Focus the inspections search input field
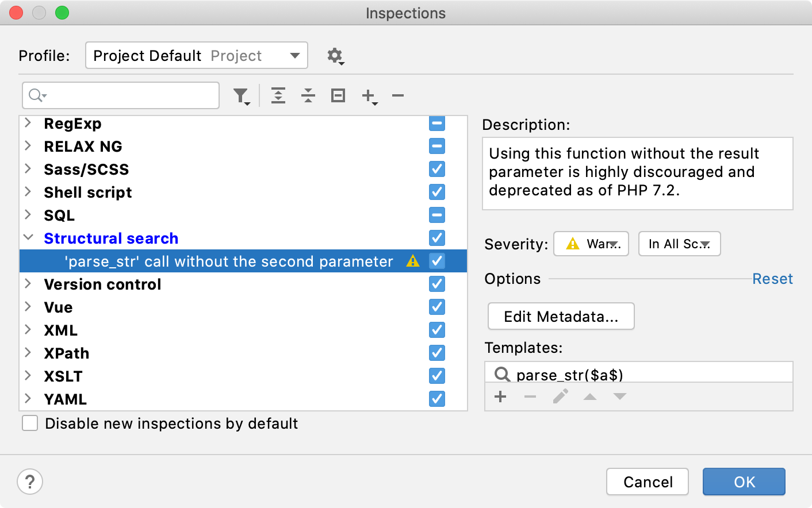Image resolution: width=812 pixels, height=508 pixels. coord(121,95)
